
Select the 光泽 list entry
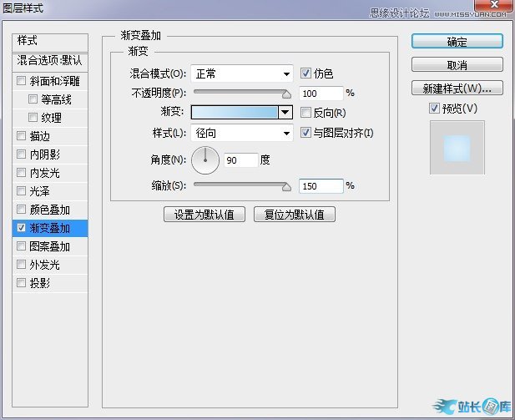[x=50, y=191]
